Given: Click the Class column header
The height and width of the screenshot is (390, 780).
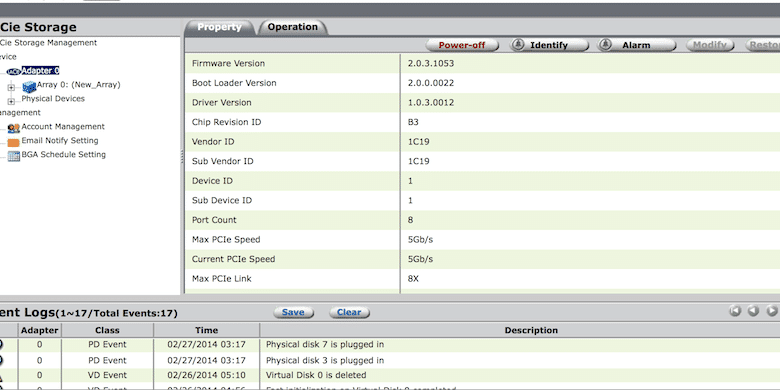Looking at the screenshot, I should [107, 330].
